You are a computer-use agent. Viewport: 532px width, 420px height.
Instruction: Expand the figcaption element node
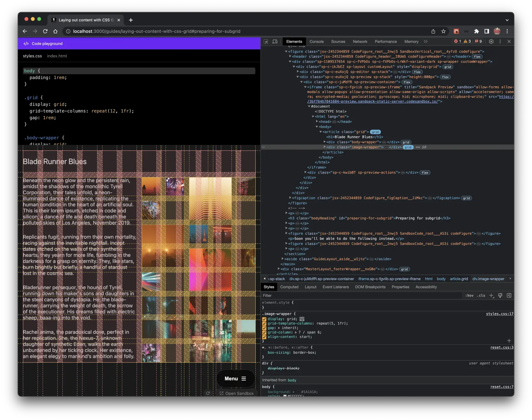pyautogui.click(x=290, y=198)
